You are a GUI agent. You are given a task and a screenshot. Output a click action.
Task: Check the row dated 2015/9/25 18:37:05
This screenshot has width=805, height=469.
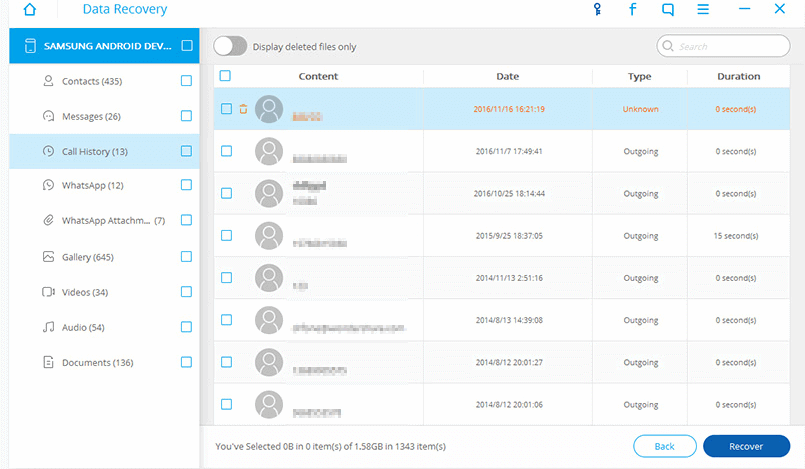tap(226, 236)
